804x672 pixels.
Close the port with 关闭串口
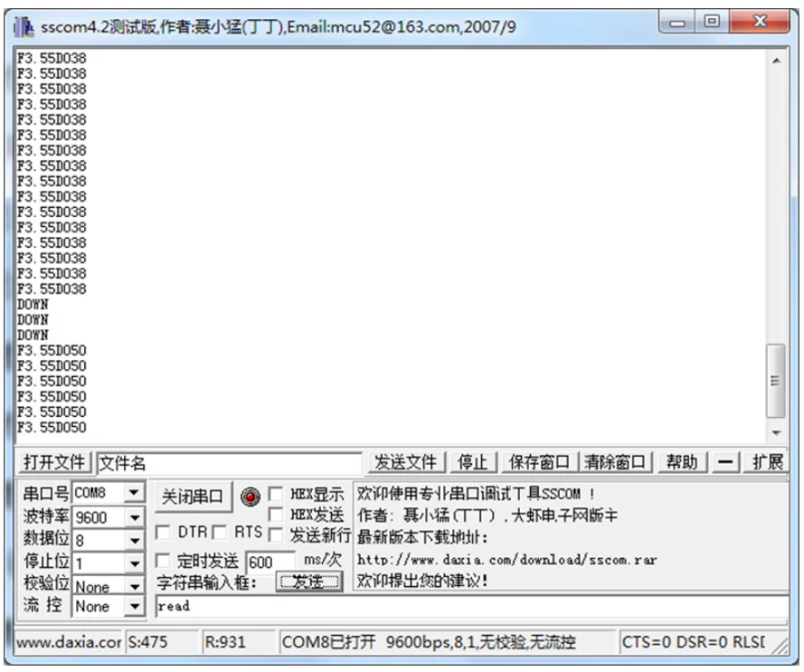193,496
